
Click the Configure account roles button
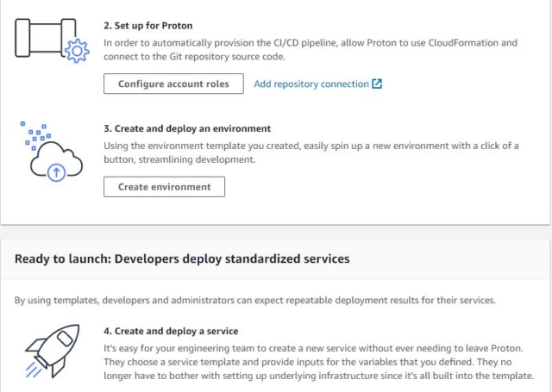click(173, 84)
